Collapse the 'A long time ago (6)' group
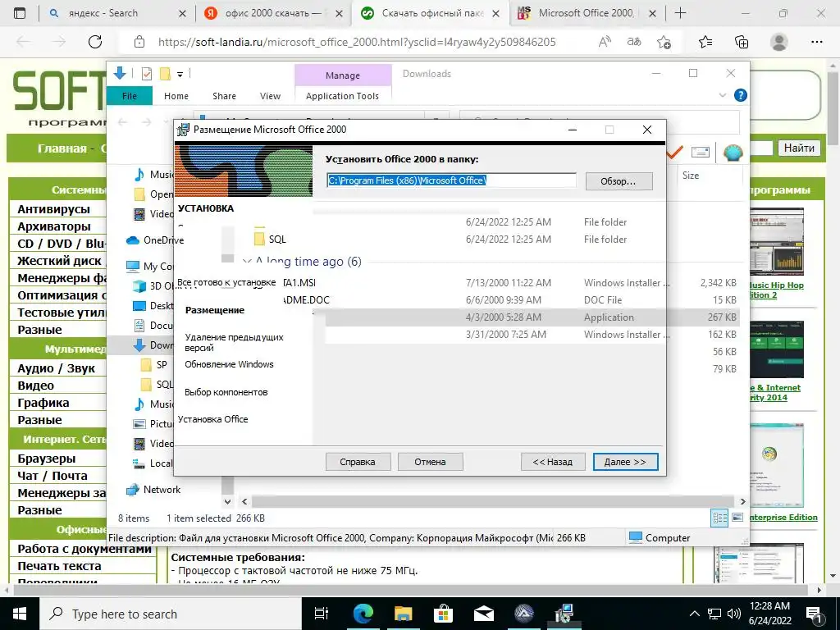Image resolution: width=840 pixels, height=630 pixels. [247, 262]
